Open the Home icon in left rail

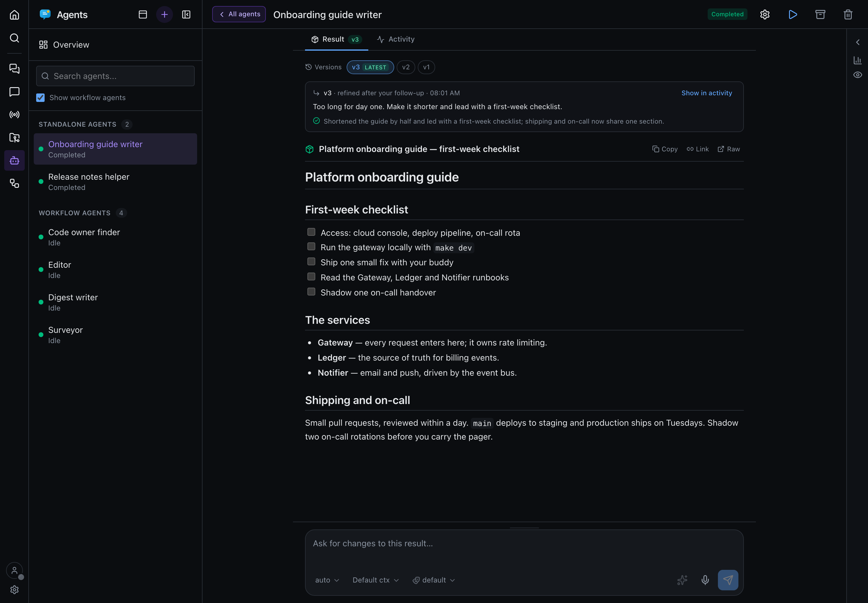tap(14, 15)
